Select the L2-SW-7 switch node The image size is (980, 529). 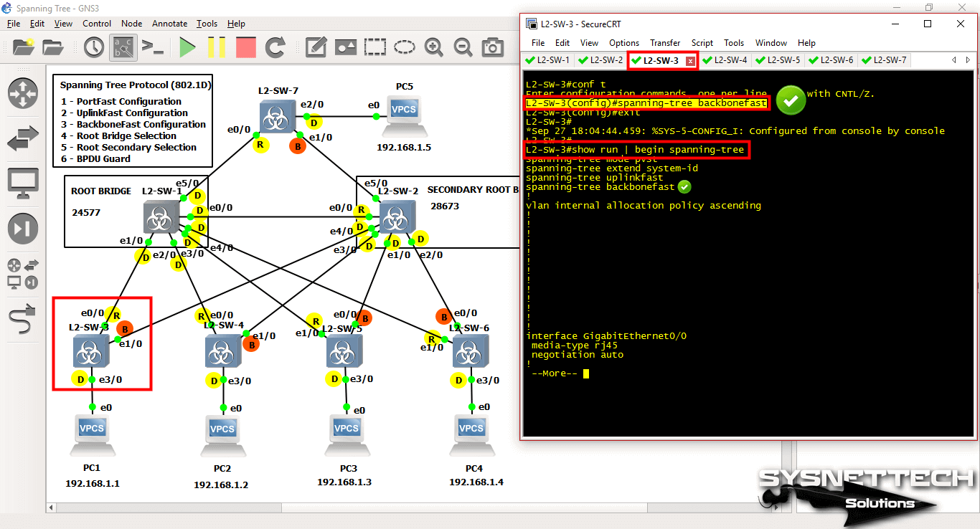[276, 116]
